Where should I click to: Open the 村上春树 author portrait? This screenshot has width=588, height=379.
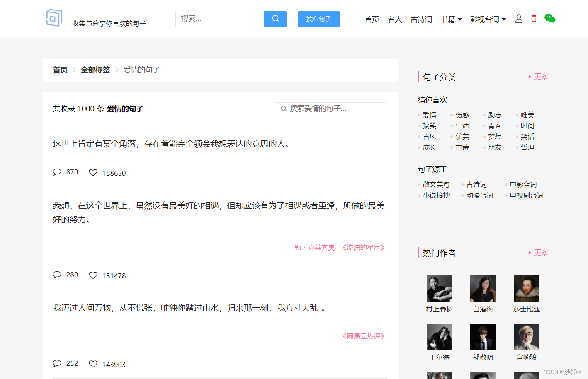440,288
